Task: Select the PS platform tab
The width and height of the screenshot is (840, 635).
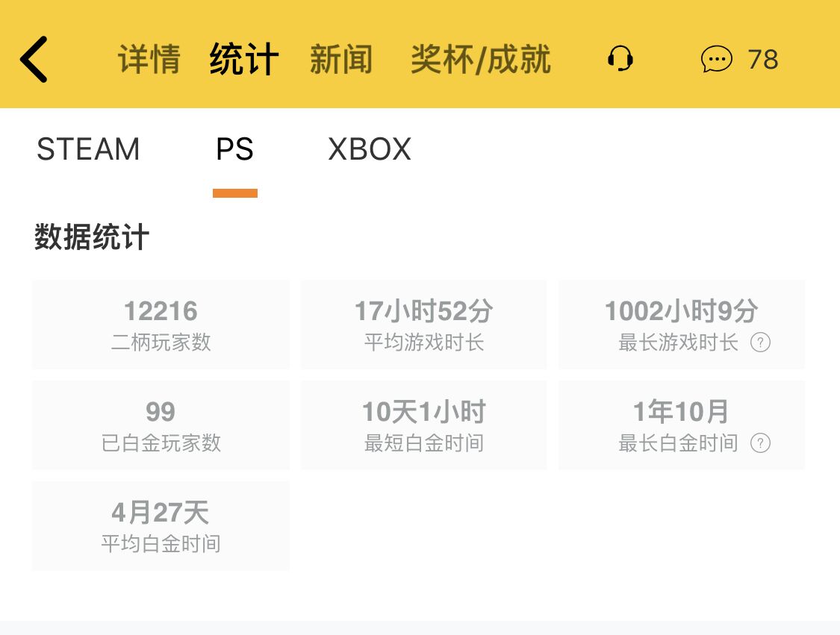Action: [x=234, y=150]
